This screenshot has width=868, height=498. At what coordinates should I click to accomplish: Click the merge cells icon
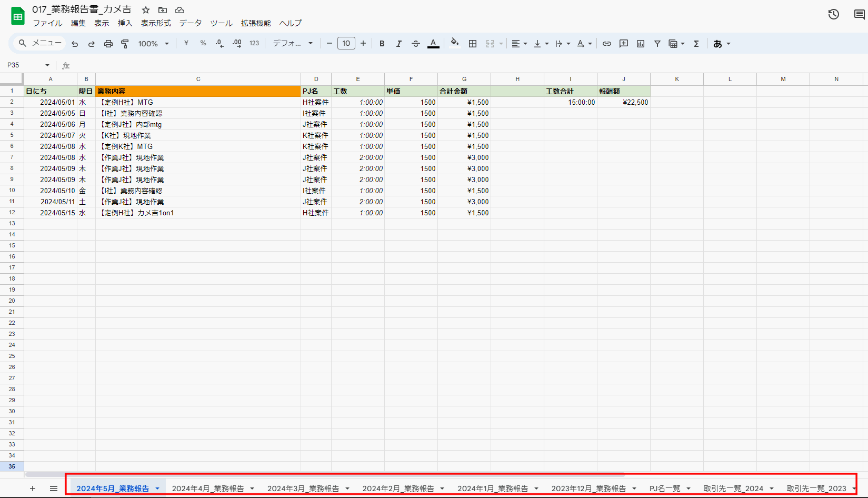(x=490, y=44)
